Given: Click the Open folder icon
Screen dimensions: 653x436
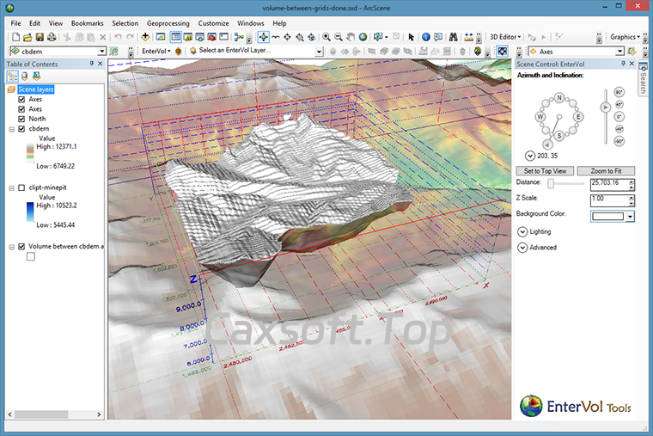Looking at the screenshot, I should click(x=28, y=37).
